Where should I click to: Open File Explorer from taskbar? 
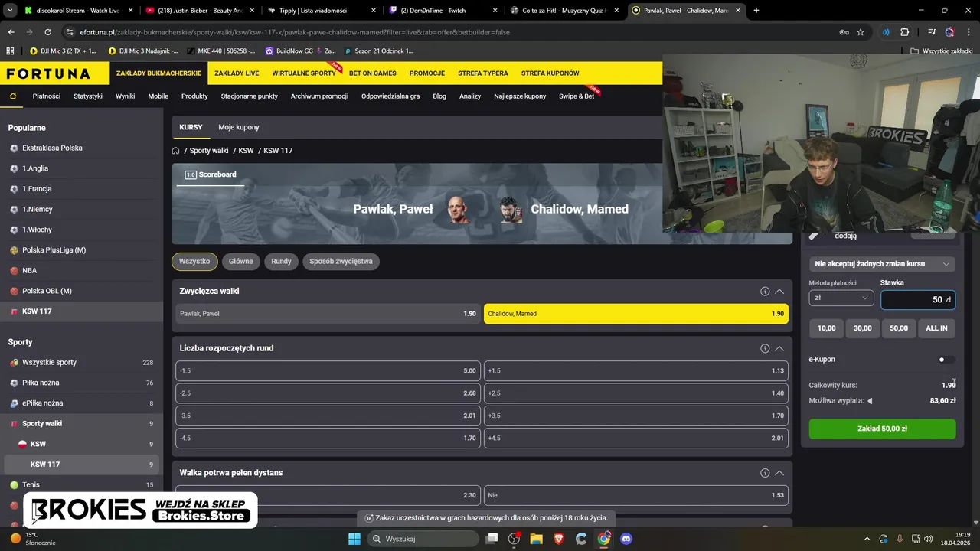[536, 539]
